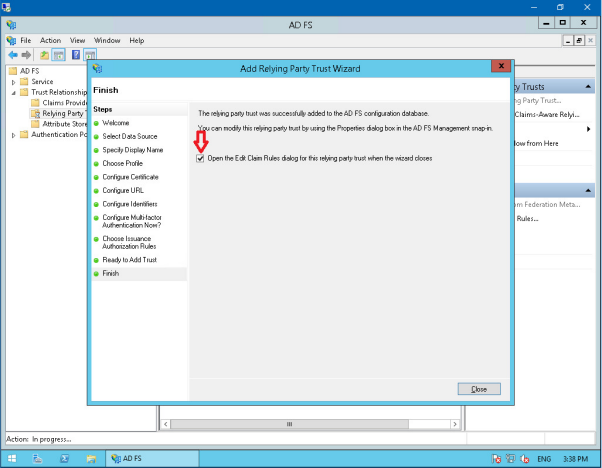The width and height of the screenshot is (602, 468).
Task: Click the Close button to finish wizard
Action: tap(478, 388)
